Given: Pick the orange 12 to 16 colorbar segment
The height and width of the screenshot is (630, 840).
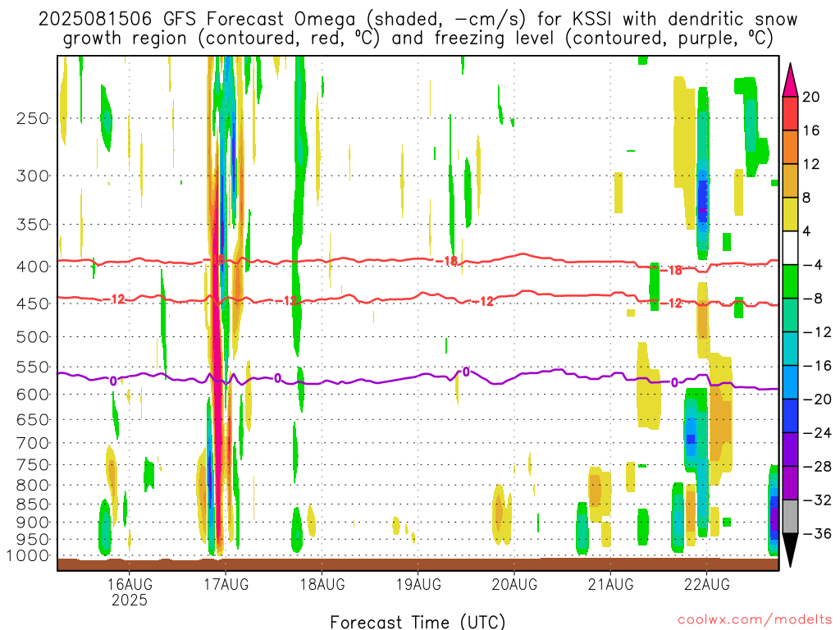Looking at the screenshot, I should click(x=790, y=148).
